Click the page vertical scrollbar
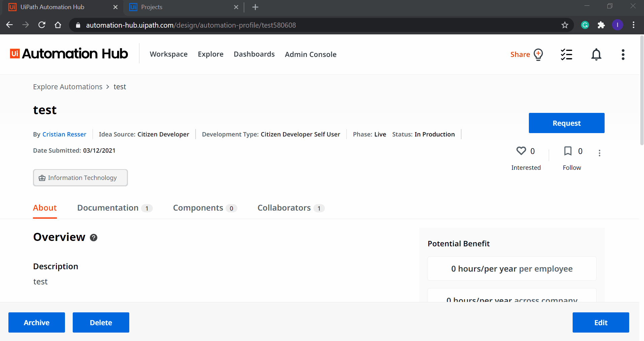This screenshot has width=644, height=341. click(642, 91)
